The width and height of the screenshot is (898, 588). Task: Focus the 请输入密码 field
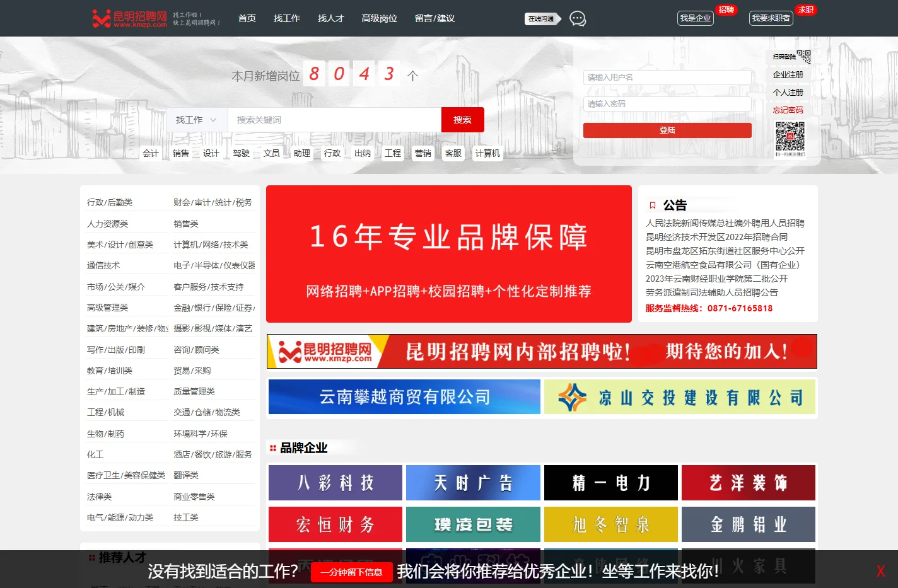tap(667, 104)
